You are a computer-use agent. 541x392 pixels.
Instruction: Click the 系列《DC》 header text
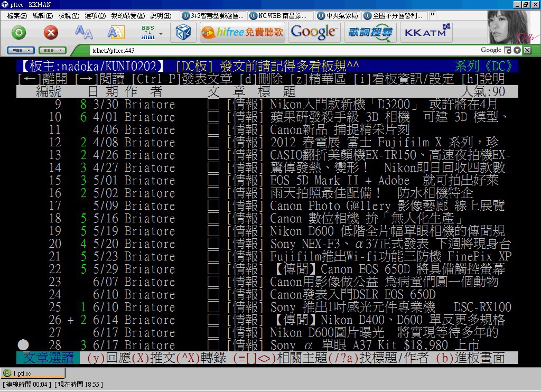point(484,66)
